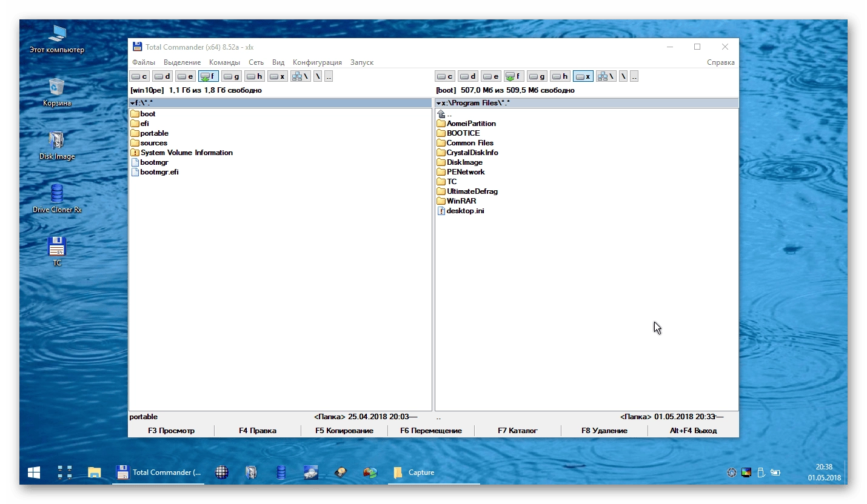Viewport: 867px width, 504px height.
Task: Open the Конфигурация menu
Action: pyautogui.click(x=317, y=62)
